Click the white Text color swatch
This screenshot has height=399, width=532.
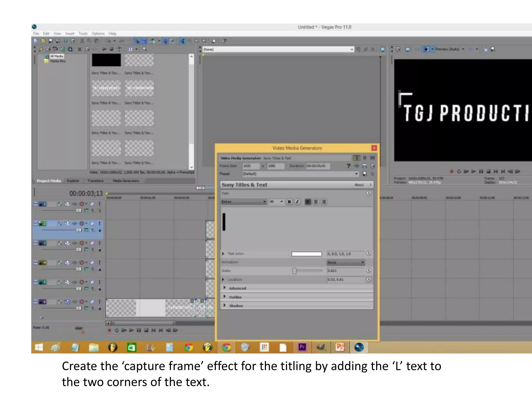pos(307,254)
